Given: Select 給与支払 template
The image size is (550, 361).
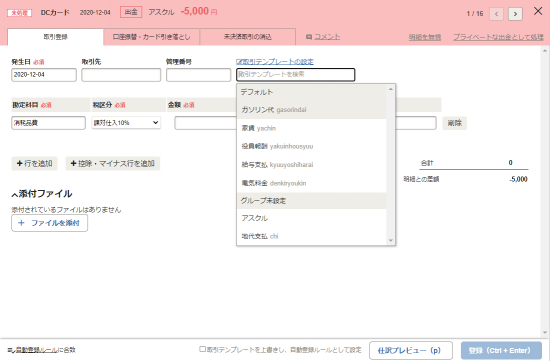Looking at the screenshot, I should (311, 165).
